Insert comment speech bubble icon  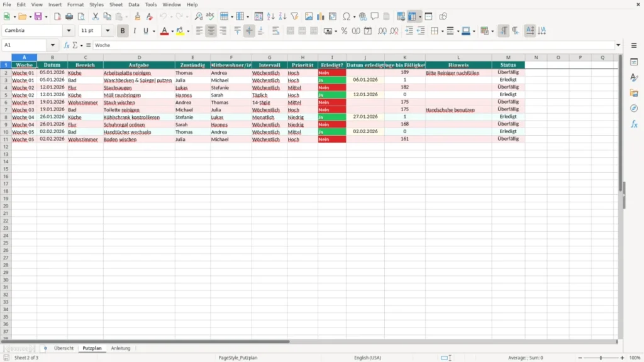click(375, 16)
